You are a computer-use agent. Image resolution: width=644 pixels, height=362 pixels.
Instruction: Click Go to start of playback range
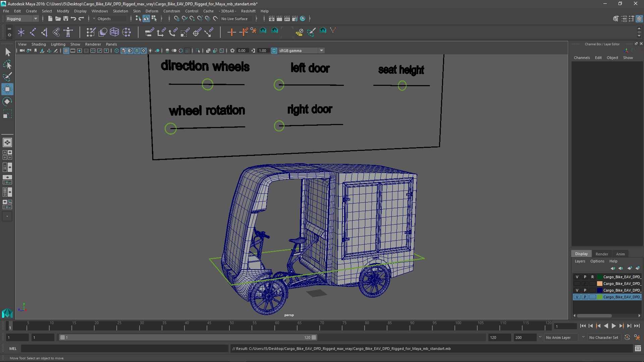click(583, 326)
